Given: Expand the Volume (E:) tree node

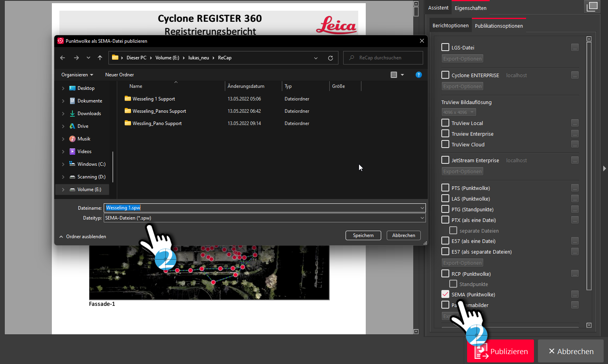Looking at the screenshot, I should 63,190.
